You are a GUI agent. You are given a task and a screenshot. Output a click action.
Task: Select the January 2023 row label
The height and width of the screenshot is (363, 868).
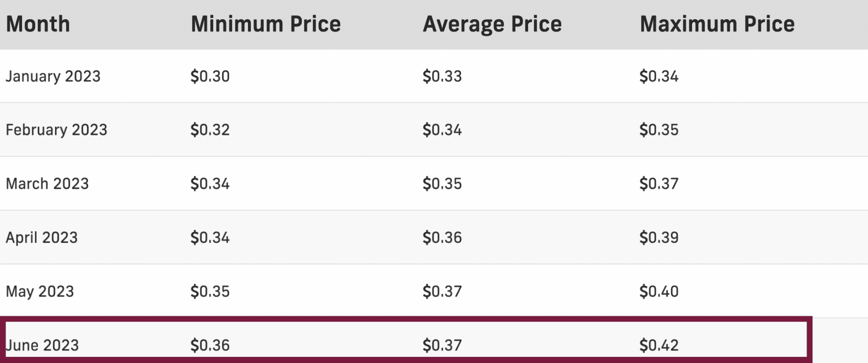(53, 76)
